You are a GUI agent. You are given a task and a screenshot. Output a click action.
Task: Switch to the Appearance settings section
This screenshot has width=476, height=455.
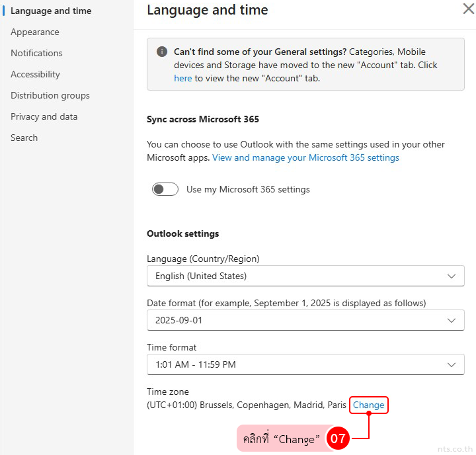point(34,32)
